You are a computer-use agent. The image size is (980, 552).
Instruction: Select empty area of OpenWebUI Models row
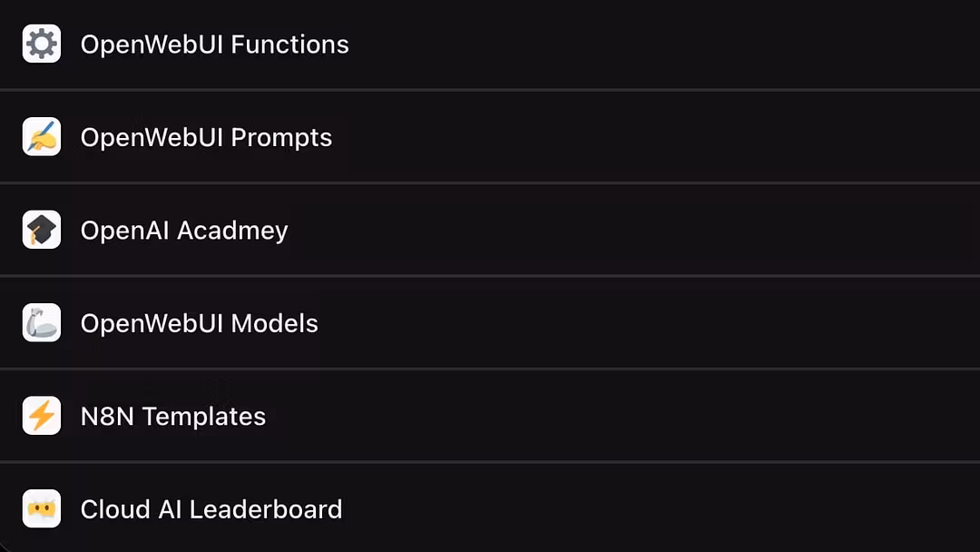pyautogui.click(x=650, y=323)
